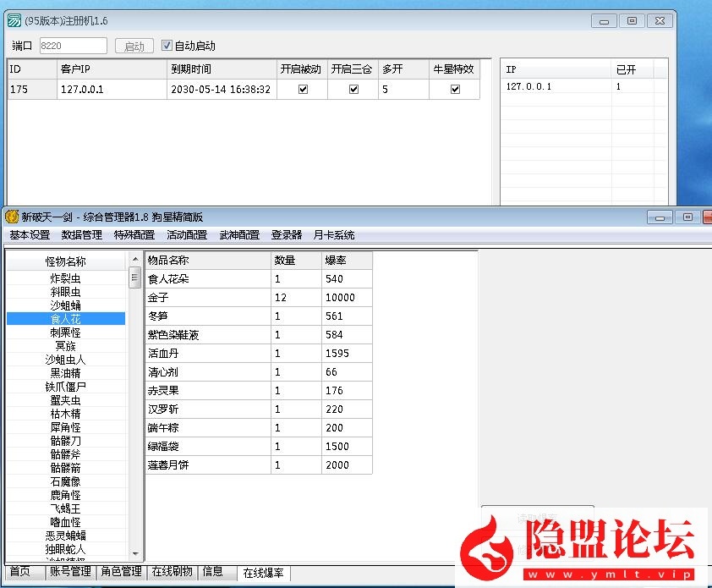
Task: Click the 端口 port input field
Action: click(73, 46)
